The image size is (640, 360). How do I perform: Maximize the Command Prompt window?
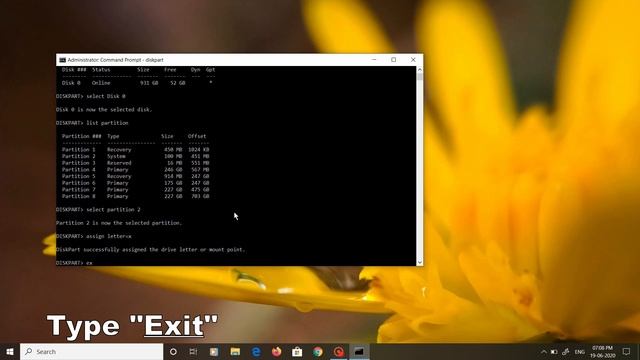[393, 60]
